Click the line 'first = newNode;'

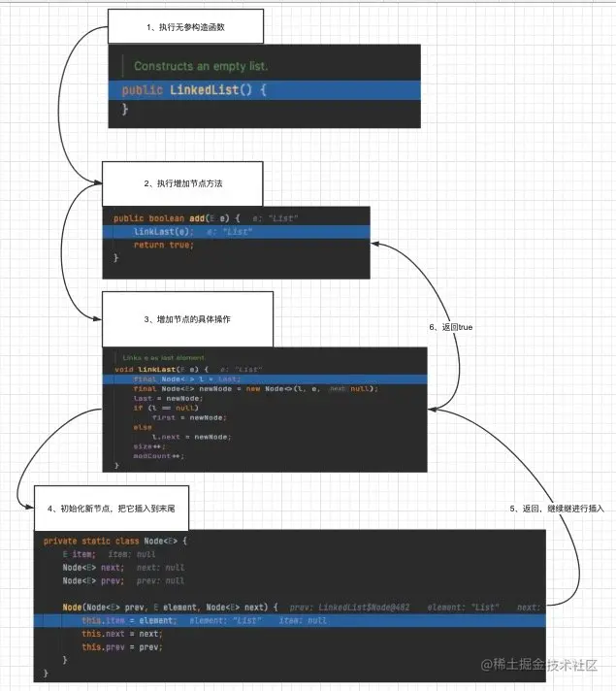[189, 417]
